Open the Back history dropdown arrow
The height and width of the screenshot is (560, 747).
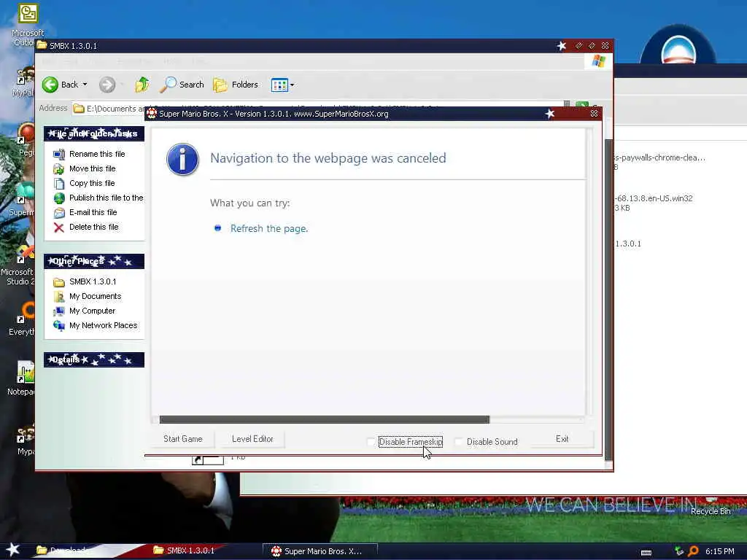(x=85, y=85)
